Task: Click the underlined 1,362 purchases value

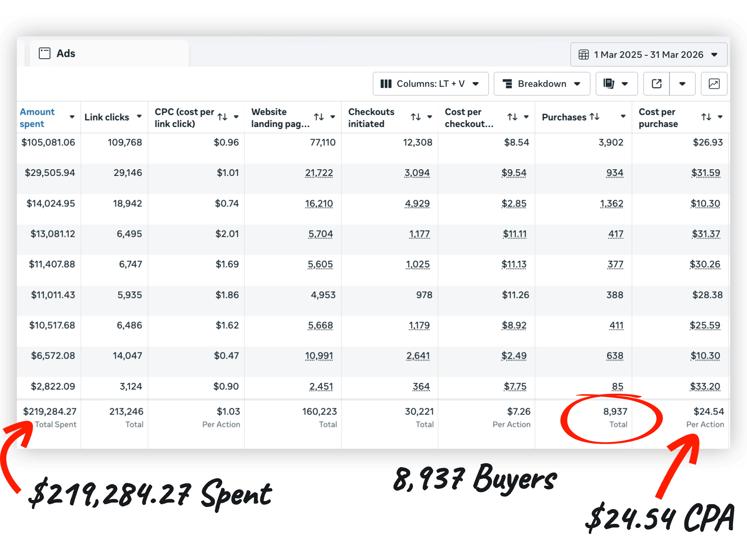Action: coord(611,204)
